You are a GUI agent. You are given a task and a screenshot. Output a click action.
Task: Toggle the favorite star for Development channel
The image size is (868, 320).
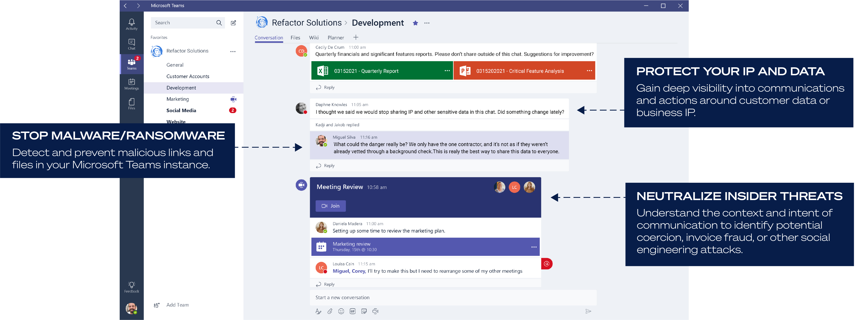point(415,23)
